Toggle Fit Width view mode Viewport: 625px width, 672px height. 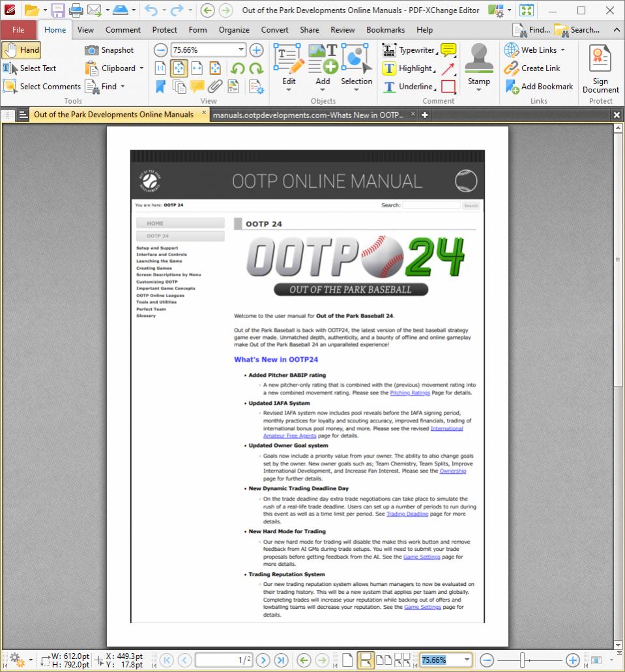point(197,68)
